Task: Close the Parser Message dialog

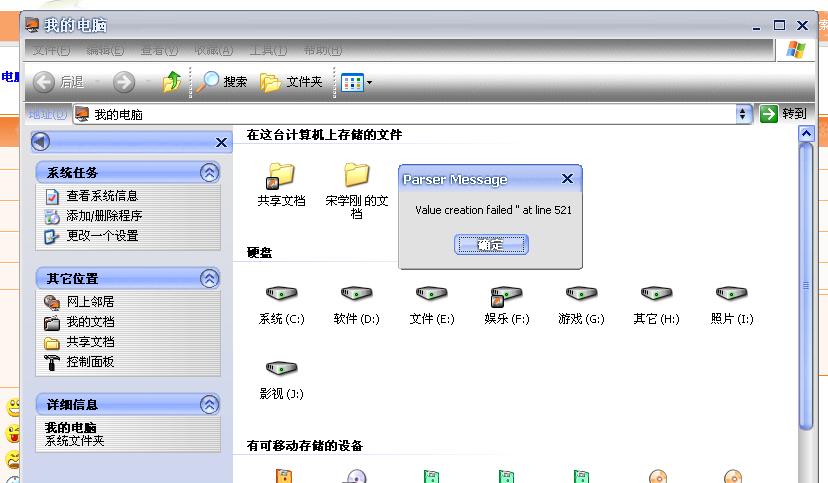Action: [567, 178]
